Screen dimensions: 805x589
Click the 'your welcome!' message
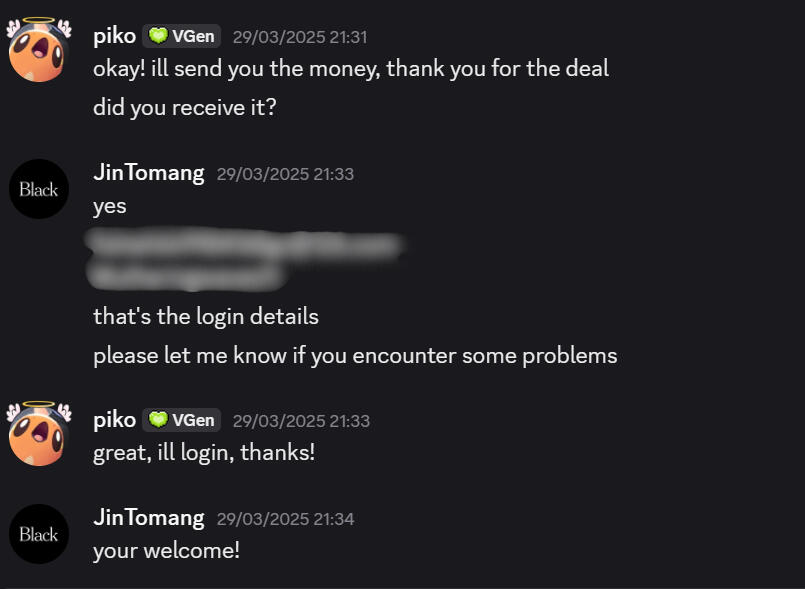[166, 550]
